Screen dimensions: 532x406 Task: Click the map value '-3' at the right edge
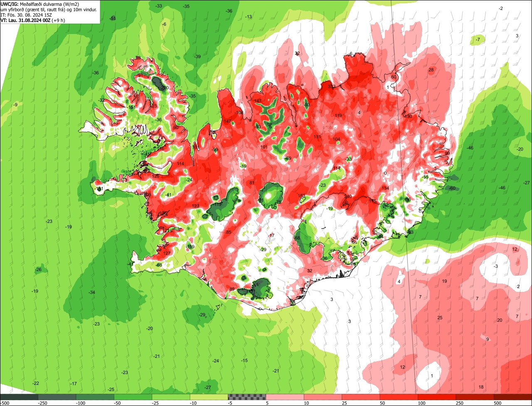(495, 266)
